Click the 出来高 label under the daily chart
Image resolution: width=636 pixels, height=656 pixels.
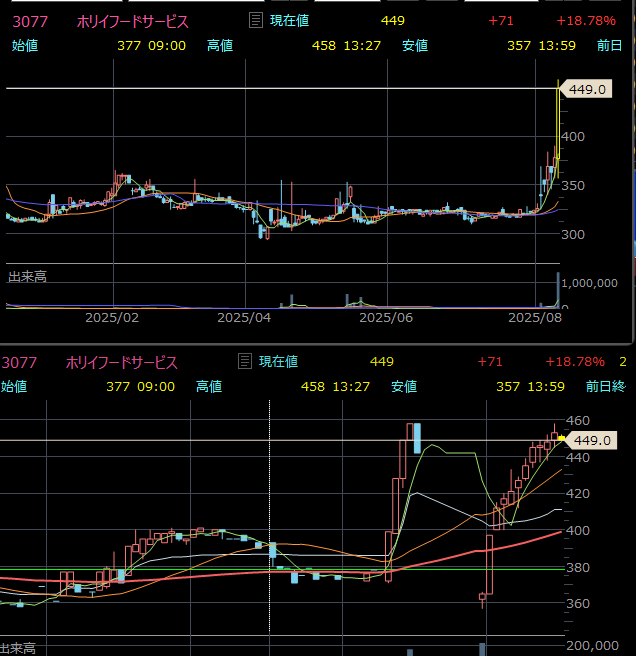(27, 277)
